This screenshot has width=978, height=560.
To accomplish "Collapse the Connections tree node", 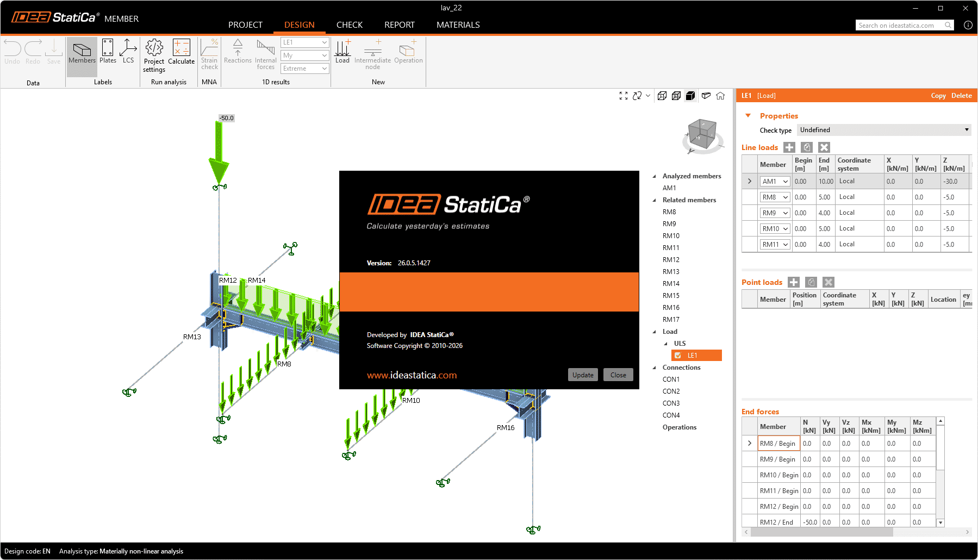I will pyautogui.click(x=655, y=368).
